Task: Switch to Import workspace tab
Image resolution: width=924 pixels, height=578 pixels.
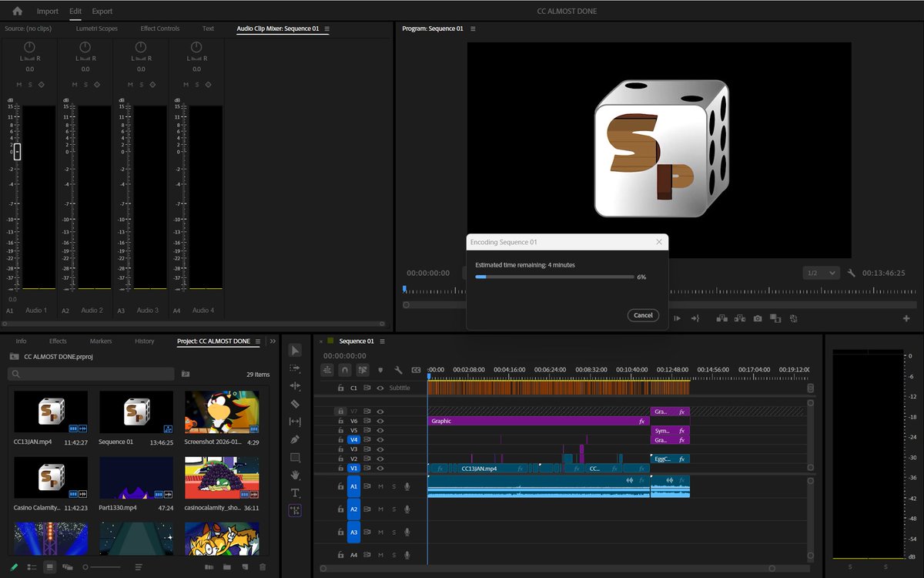Action: (x=48, y=12)
